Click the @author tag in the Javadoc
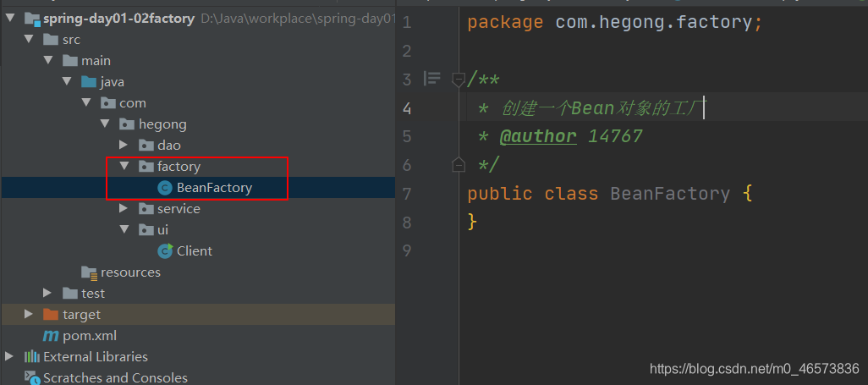 click(x=538, y=136)
